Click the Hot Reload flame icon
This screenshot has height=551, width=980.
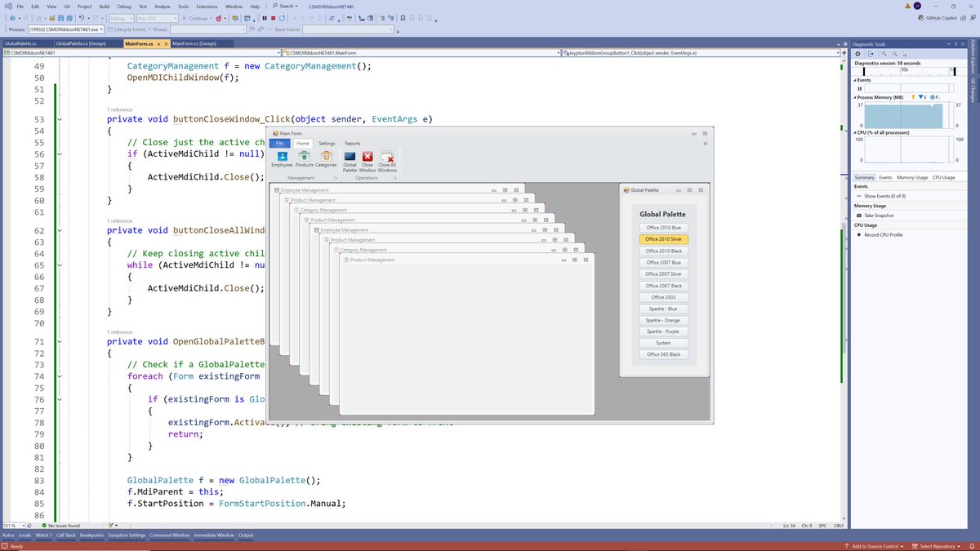pyautogui.click(x=219, y=18)
